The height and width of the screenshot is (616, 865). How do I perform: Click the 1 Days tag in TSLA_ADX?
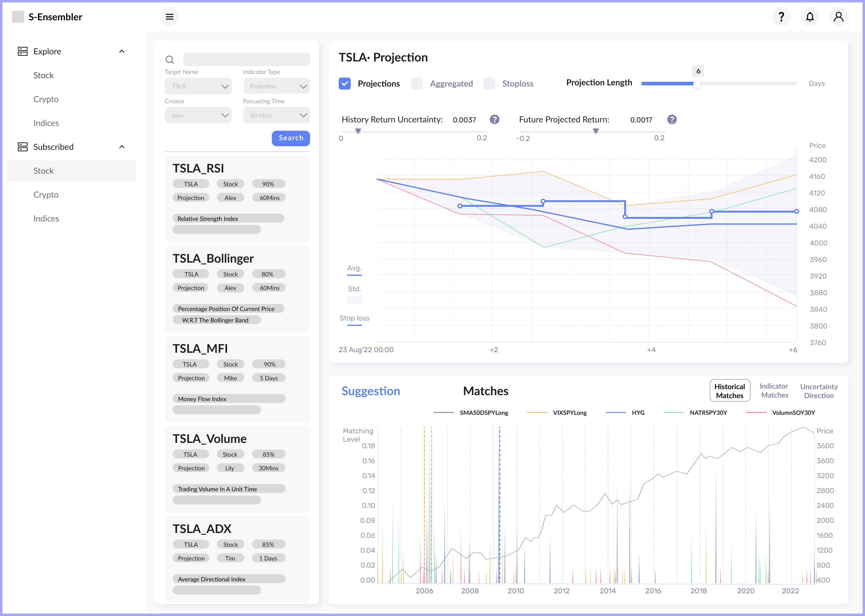(x=268, y=558)
